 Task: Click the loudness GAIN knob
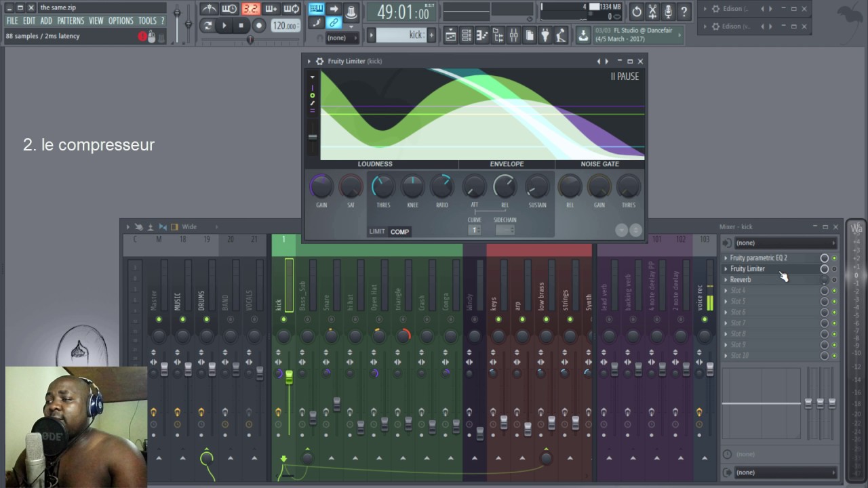(321, 186)
